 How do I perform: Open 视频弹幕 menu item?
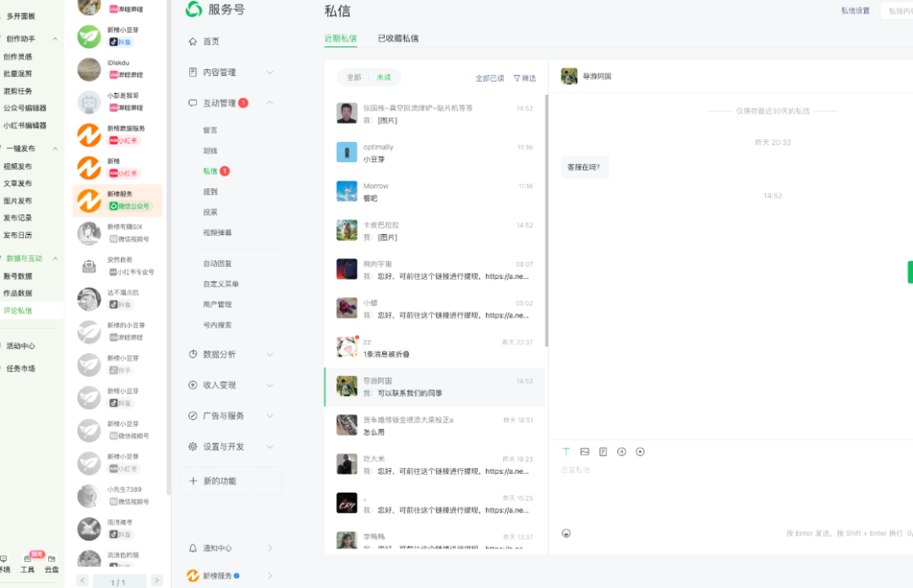pos(217,233)
